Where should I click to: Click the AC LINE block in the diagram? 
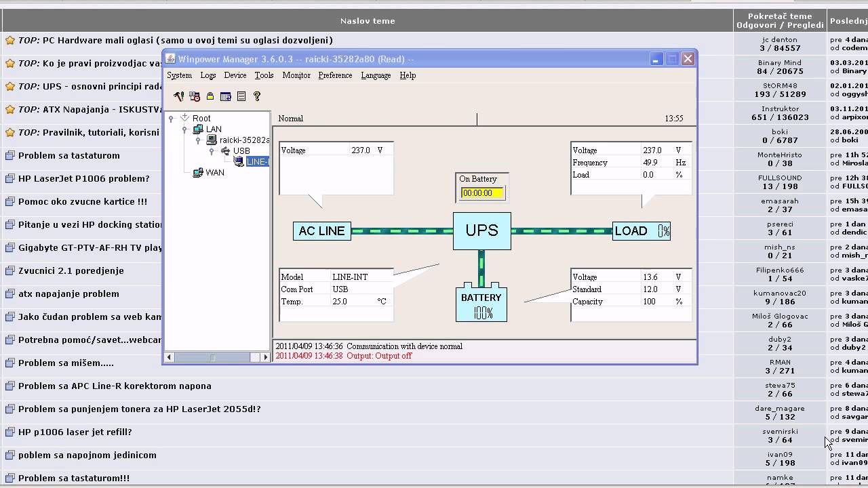[x=322, y=230]
